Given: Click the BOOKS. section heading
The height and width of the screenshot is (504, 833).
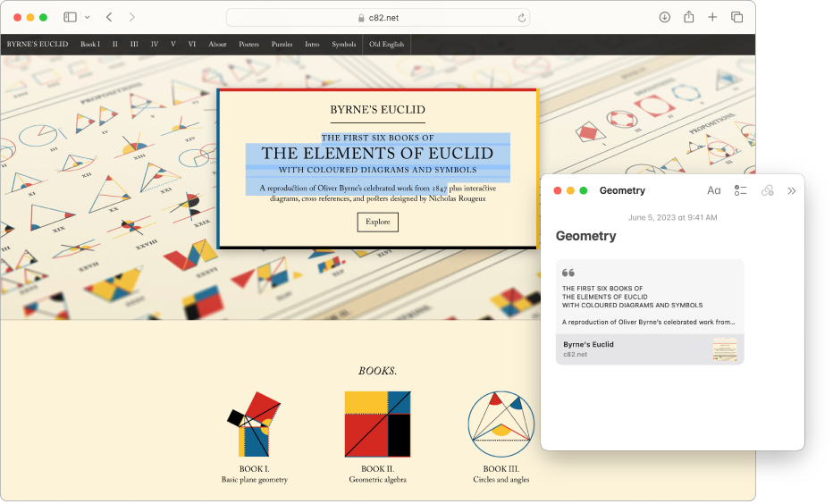Looking at the screenshot, I should click(x=378, y=371).
